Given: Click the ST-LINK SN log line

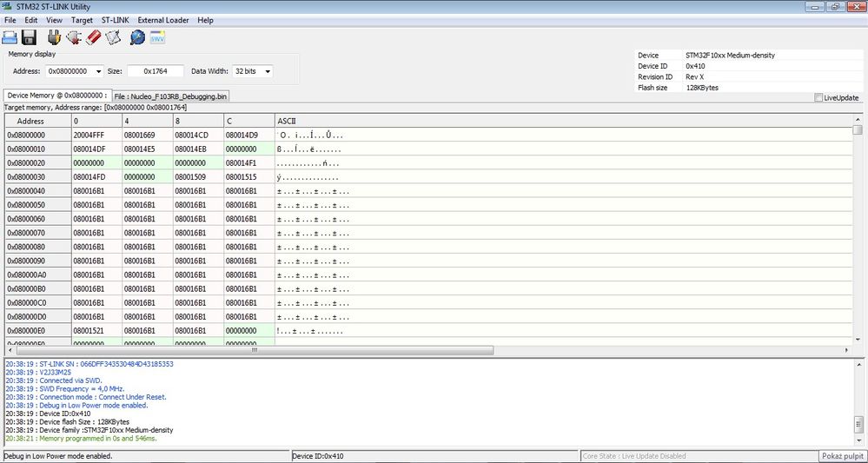Looking at the screenshot, I should pos(89,364).
